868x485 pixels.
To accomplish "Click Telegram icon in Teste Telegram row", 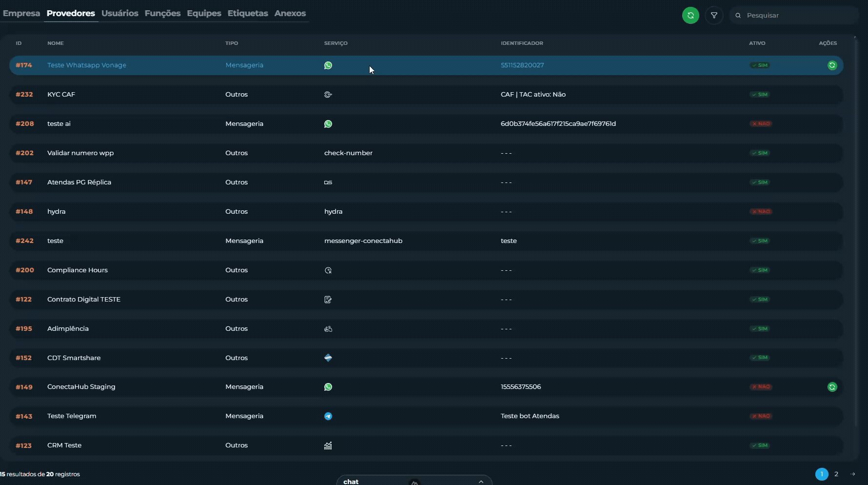I will click(x=328, y=416).
